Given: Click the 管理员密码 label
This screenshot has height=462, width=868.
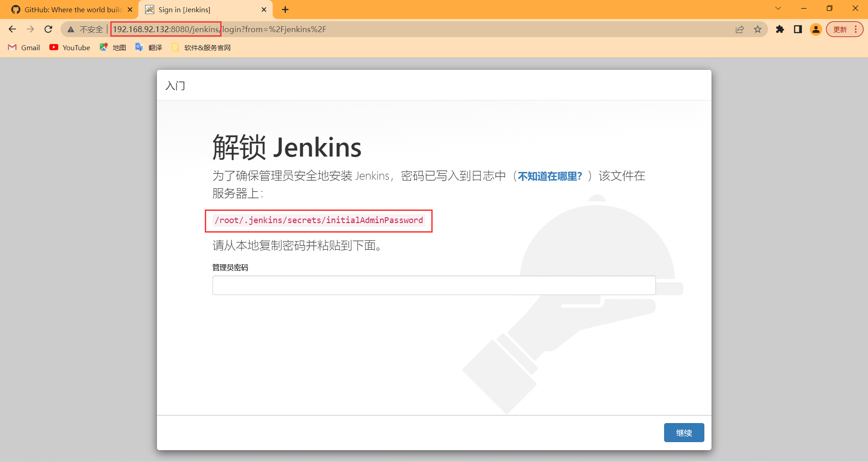Looking at the screenshot, I should [230, 267].
